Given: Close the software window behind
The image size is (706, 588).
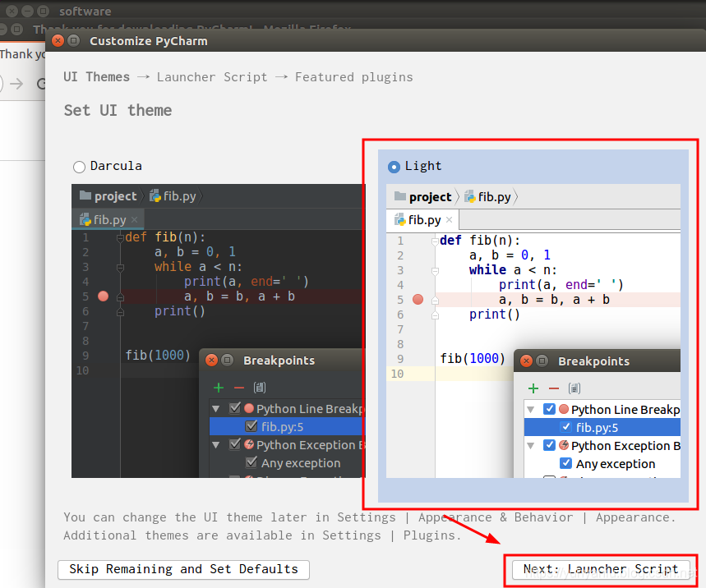Looking at the screenshot, I should point(12,11).
